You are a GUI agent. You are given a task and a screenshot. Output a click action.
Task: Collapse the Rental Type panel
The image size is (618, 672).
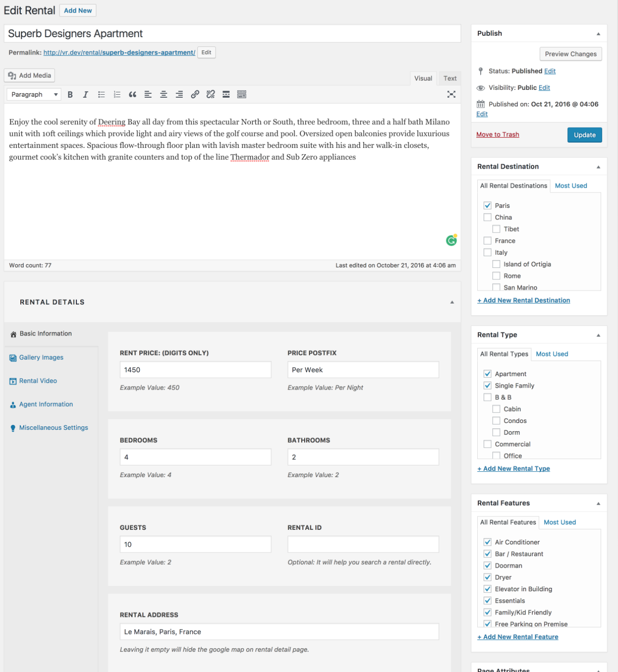pos(598,335)
